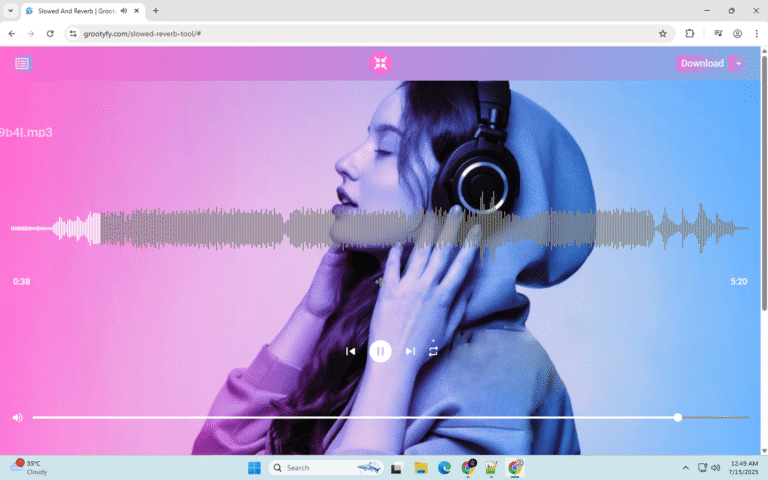Open the browser tab search dropdown
This screenshot has height=480, width=768.
(x=10, y=11)
